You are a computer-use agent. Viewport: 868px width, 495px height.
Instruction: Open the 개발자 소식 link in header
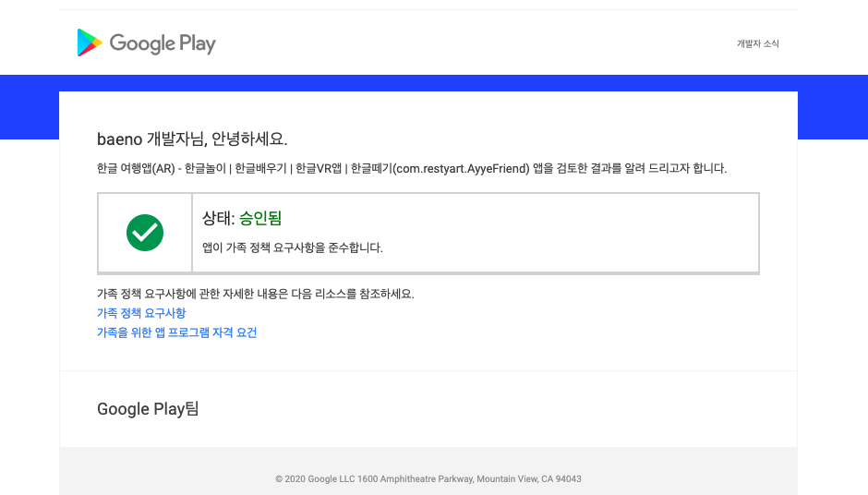click(757, 43)
